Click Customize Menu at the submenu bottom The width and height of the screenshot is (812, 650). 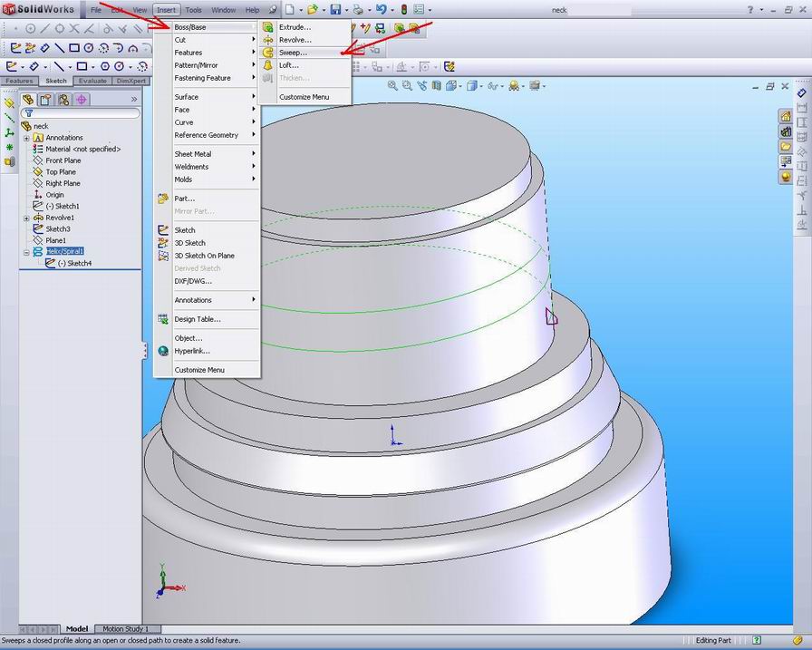(x=305, y=97)
